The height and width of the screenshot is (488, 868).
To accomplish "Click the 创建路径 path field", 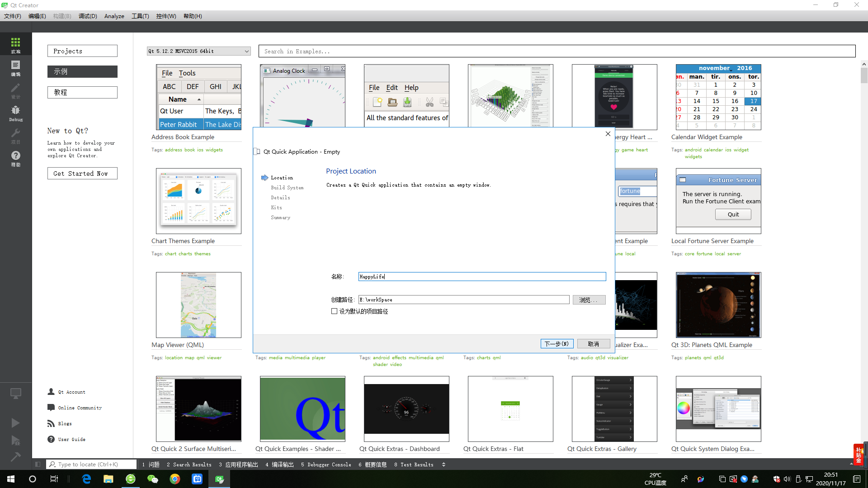I will click(464, 300).
